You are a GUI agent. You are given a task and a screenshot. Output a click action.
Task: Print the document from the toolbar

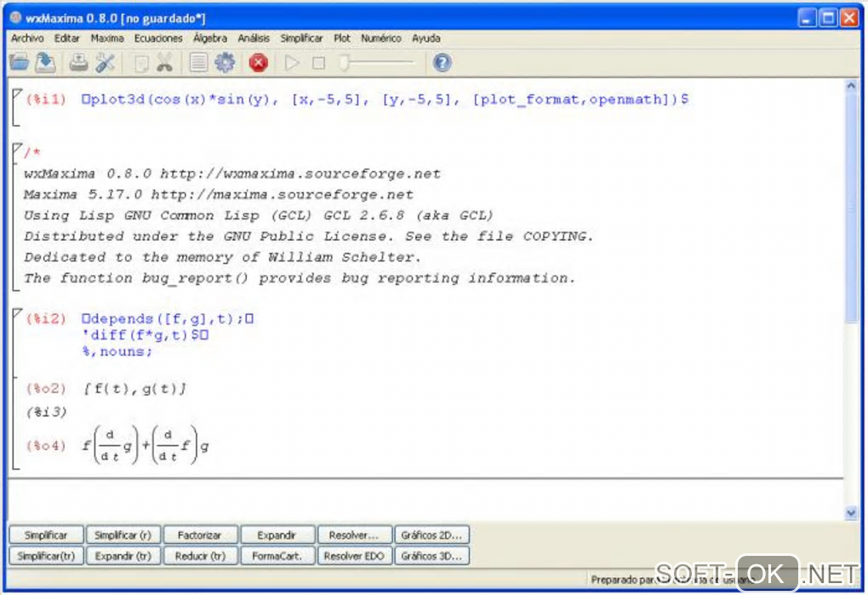(x=78, y=62)
